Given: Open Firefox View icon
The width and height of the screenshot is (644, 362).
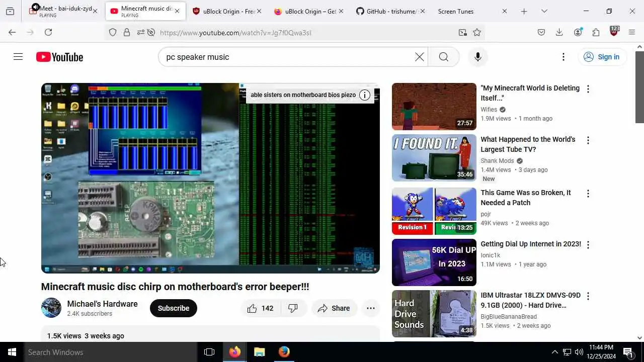Looking at the screenshot, I should [x=10, y=11].
